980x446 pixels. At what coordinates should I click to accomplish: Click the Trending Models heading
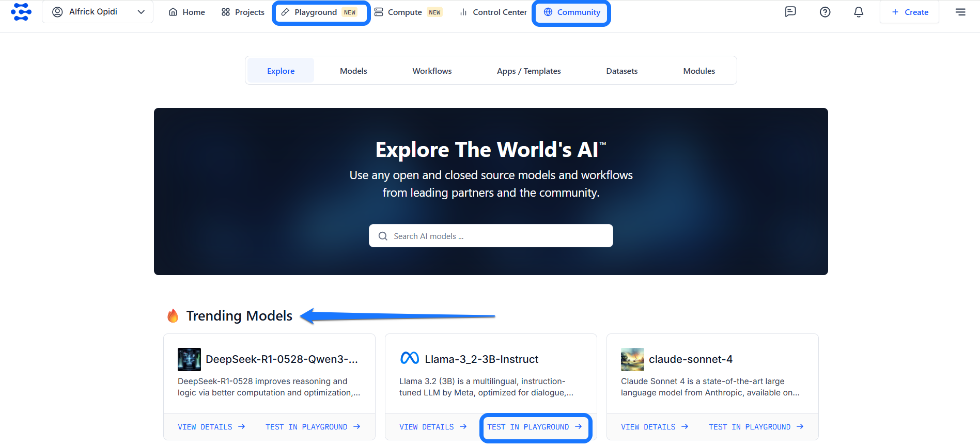click(239, 316)
